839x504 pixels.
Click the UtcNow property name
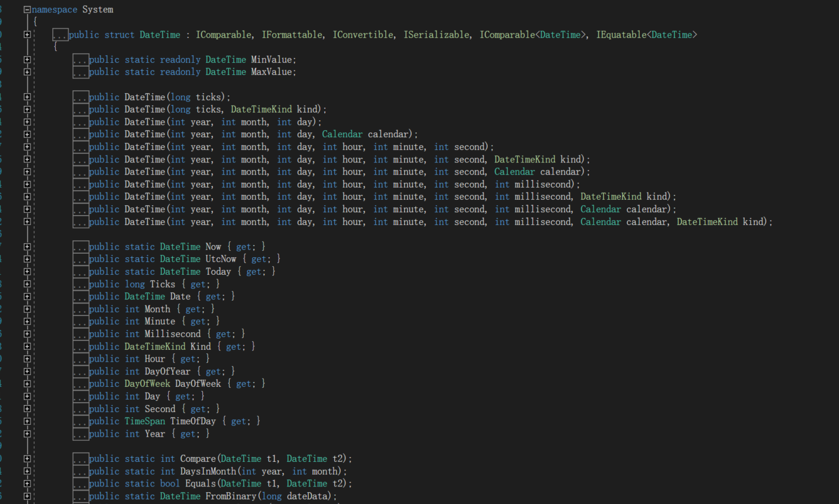click(x=221, y=259)
